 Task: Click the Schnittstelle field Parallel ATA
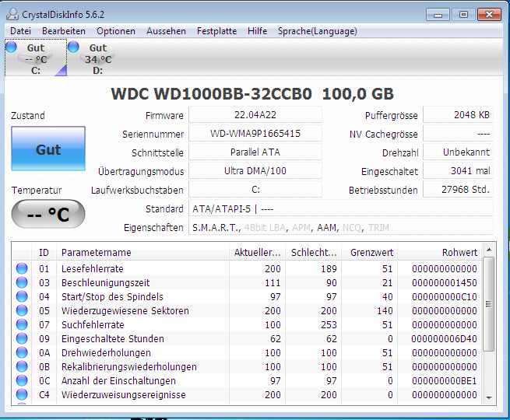coord(255,152)
